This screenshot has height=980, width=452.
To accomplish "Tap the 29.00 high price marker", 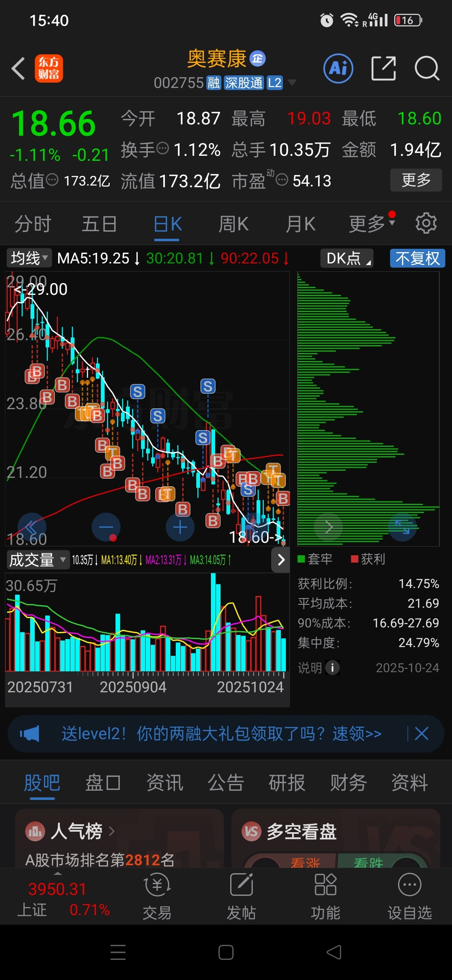I will pyautogui.click(x=41, y=289).
